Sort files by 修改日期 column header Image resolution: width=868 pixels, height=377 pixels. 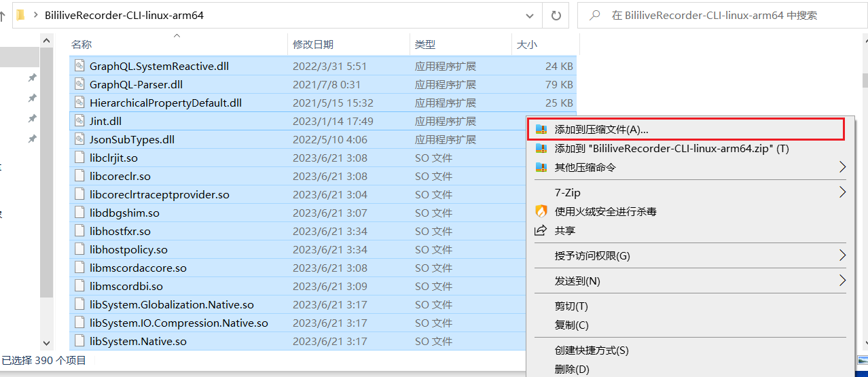point(313,44)
